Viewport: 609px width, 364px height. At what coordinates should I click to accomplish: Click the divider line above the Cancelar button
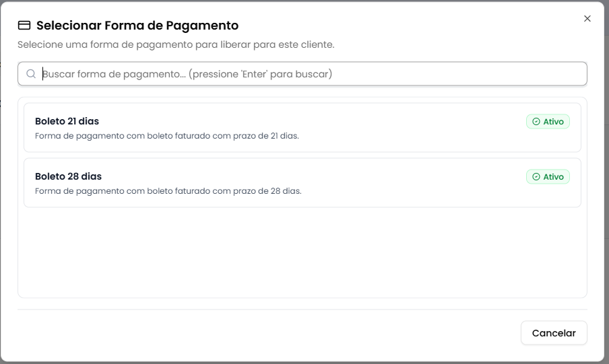(x=302, y=310)
